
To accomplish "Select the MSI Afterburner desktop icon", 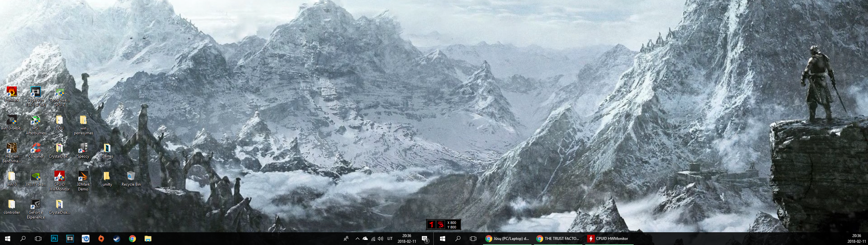I will 35,125.
